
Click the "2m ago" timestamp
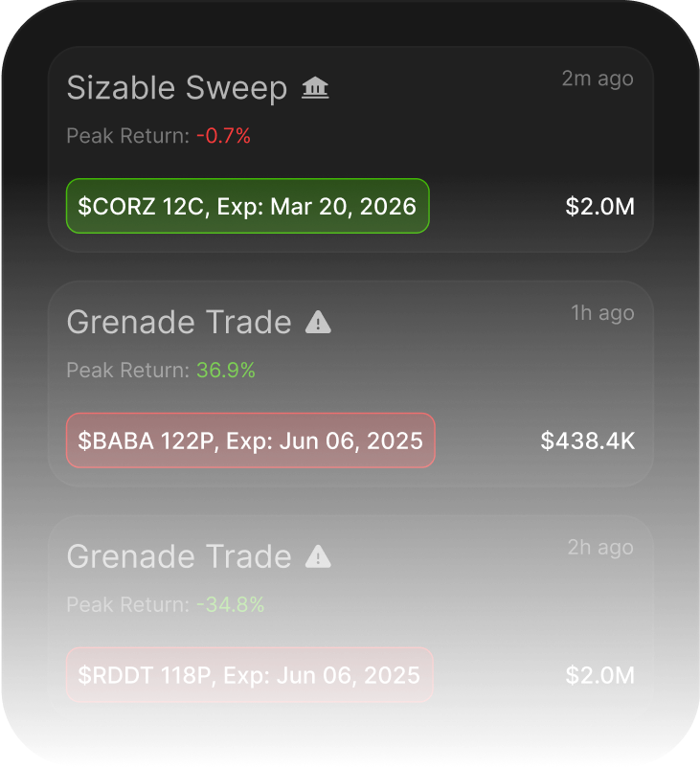coord(598,79)
